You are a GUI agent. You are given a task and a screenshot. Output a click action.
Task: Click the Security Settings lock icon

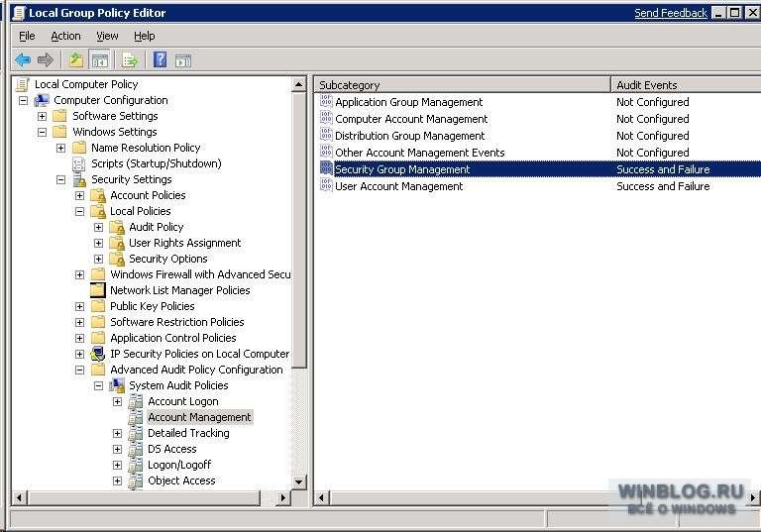pyautogui.click(x=79, y=179)
